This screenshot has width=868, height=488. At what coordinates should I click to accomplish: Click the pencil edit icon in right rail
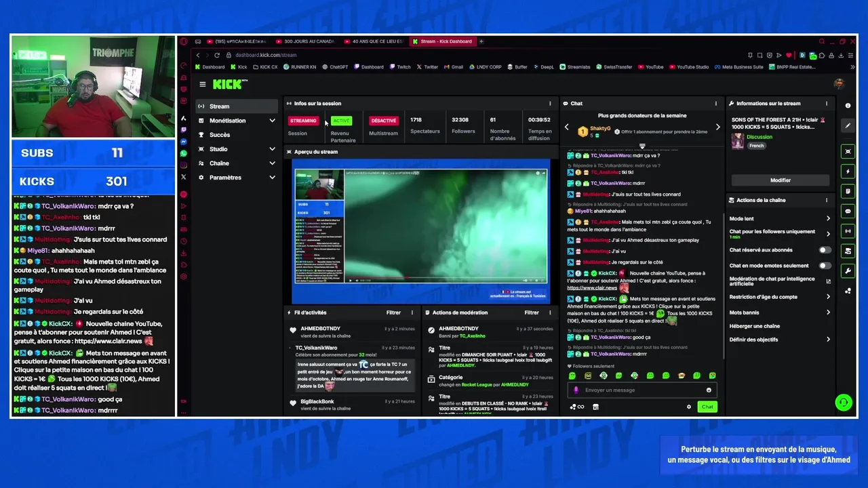[848, 126]
